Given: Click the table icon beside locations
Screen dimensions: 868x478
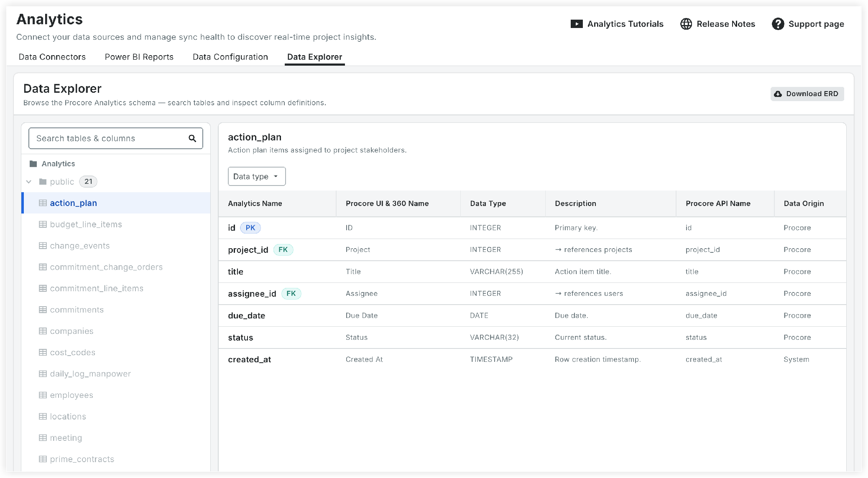Looking at the screenshot, I should pos(43,416).
